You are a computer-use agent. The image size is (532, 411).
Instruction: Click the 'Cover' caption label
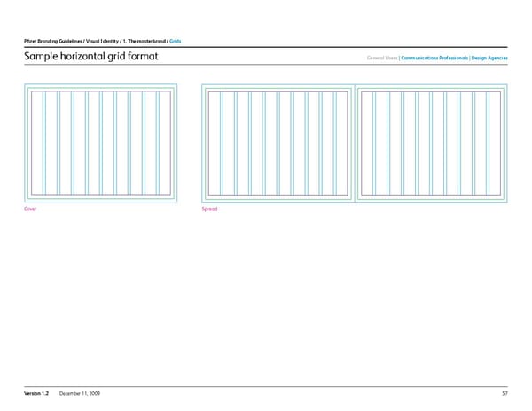29,209
